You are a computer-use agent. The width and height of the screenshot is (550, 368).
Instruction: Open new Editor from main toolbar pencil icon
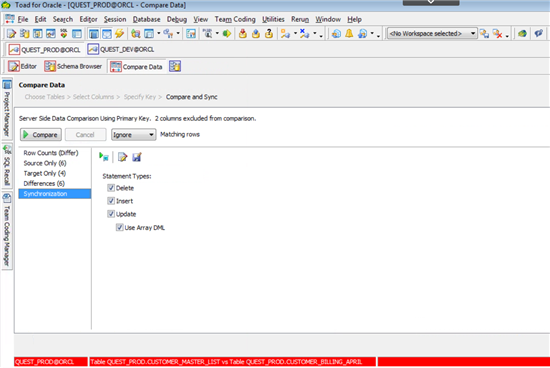[12, 34]
